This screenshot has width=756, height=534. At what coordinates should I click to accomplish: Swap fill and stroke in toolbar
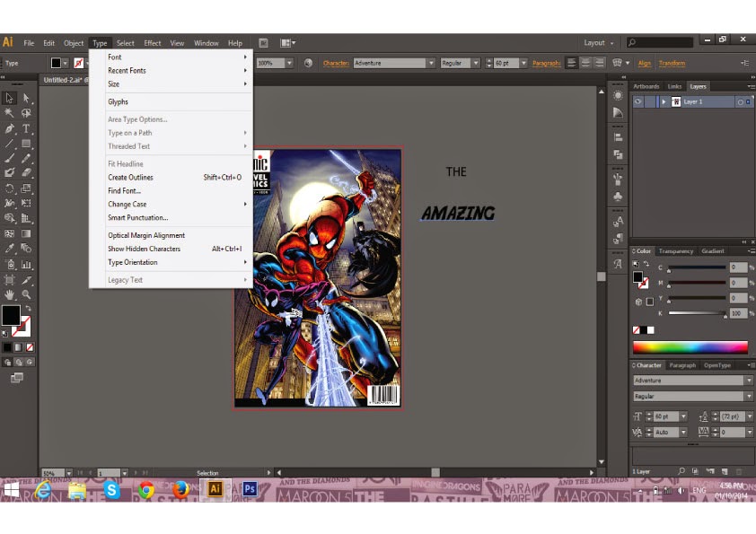click(x=28, y=308)
